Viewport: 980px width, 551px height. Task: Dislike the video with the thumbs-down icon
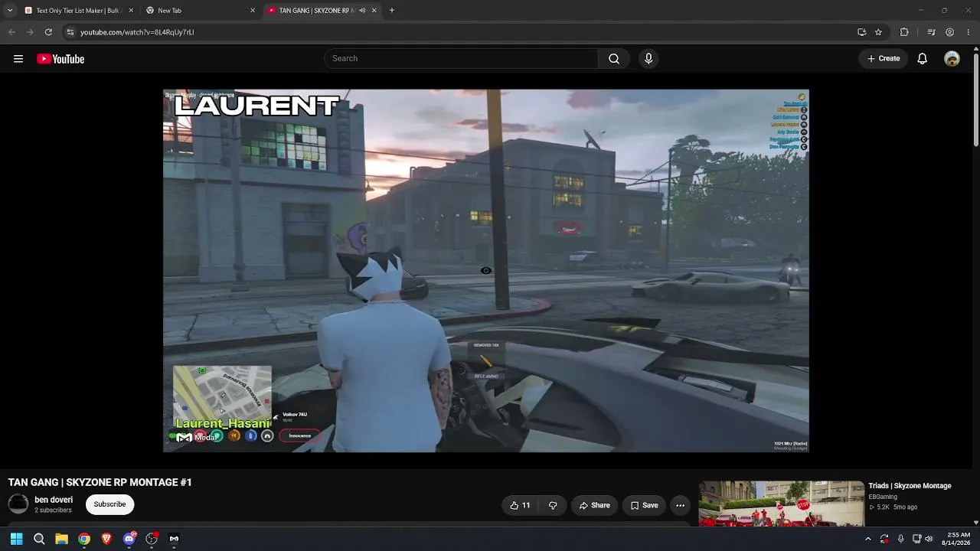pos(553,505)
